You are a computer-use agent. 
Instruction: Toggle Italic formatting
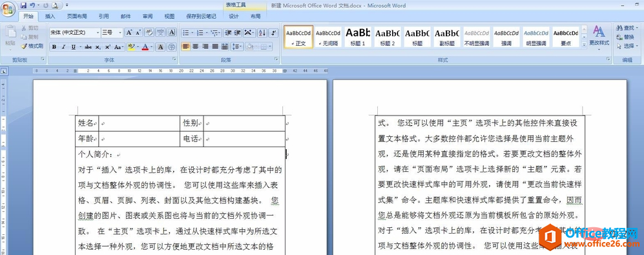click(63, 47)
